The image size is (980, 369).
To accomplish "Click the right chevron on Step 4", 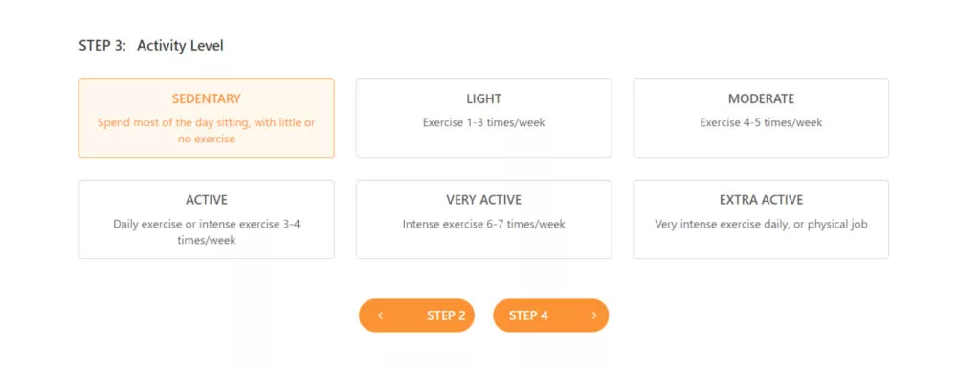I will [594, 315].
